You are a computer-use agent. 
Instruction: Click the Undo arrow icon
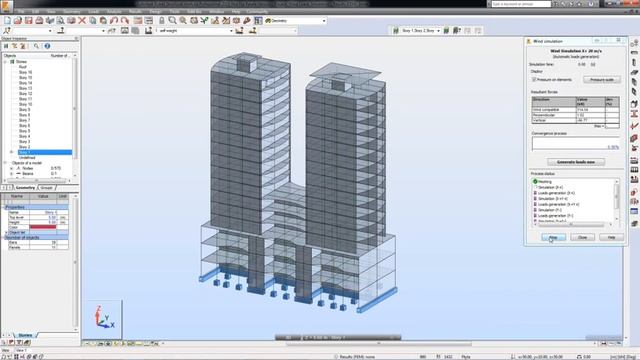pyautogui.click(x=114, y=20)
